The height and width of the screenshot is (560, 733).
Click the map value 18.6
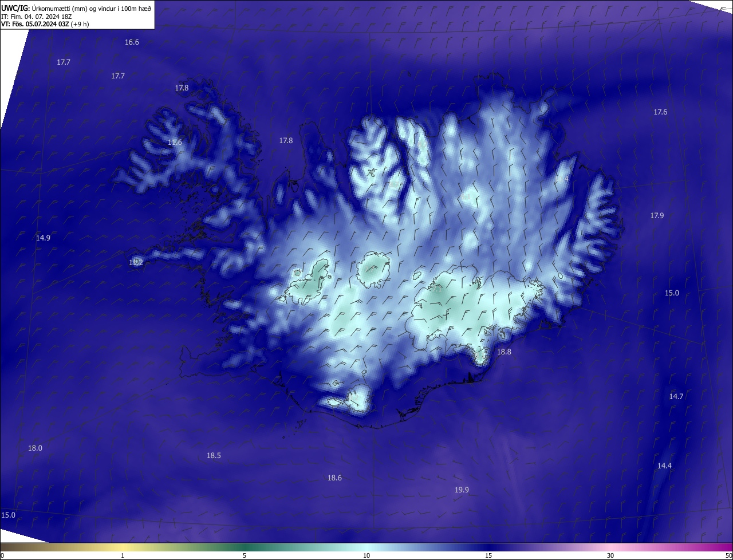(x=334, y=478)
